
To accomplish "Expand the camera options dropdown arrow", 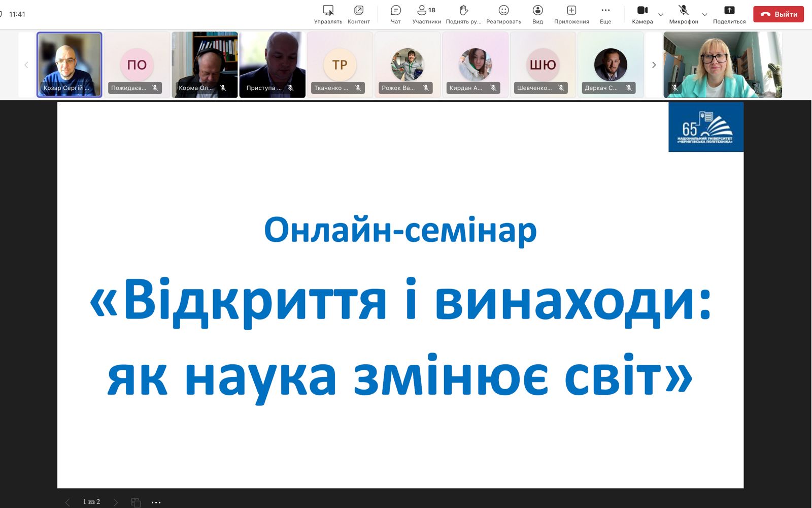I will 661,14.
